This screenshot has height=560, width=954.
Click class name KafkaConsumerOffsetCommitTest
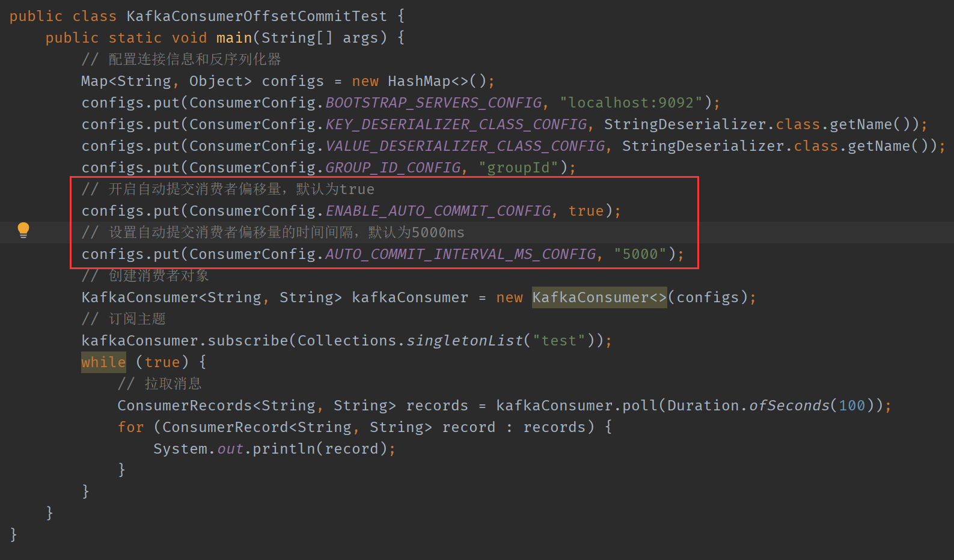point(257,16)
